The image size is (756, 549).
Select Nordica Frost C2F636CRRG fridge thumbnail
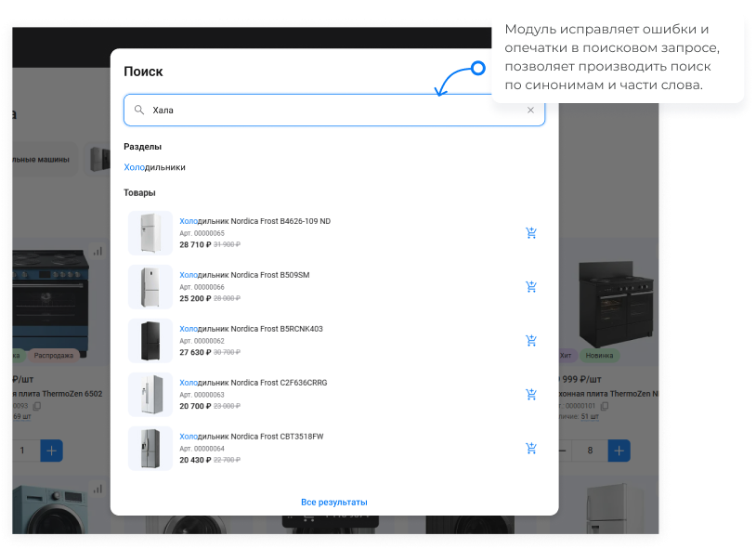tap(150, 395)
